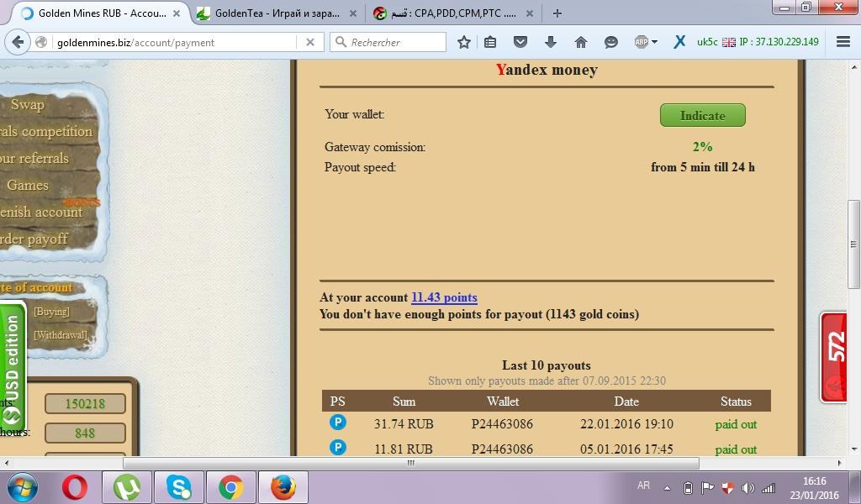This screenshot has width=861, height=504.
Task: Switch to the GoldenTea tab
Action: coord(277,13)
